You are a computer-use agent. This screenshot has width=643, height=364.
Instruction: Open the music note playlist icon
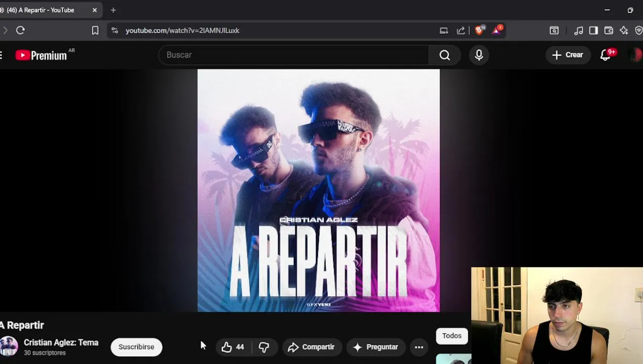579,30
